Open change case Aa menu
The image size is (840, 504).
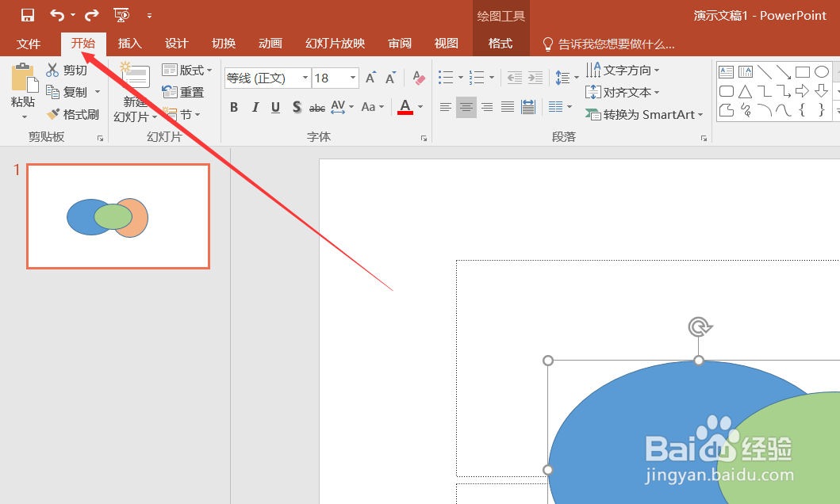click(x=372, y=107)
